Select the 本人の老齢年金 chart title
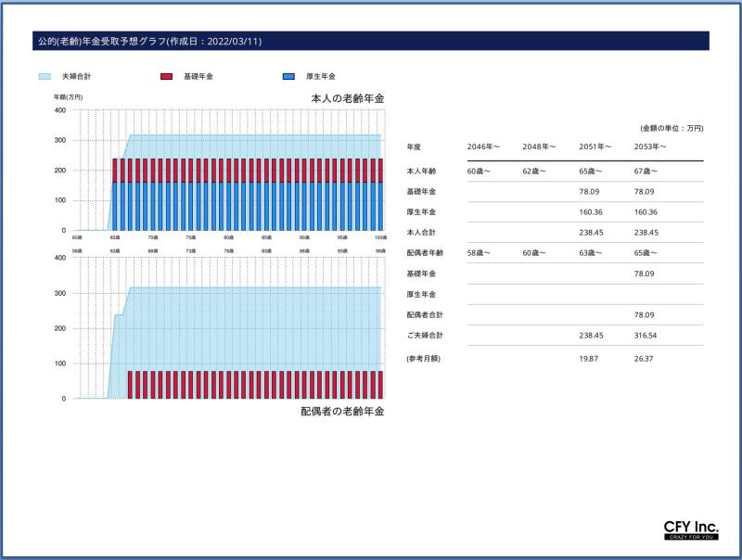742x560 pixels. (x=347, y=97)
